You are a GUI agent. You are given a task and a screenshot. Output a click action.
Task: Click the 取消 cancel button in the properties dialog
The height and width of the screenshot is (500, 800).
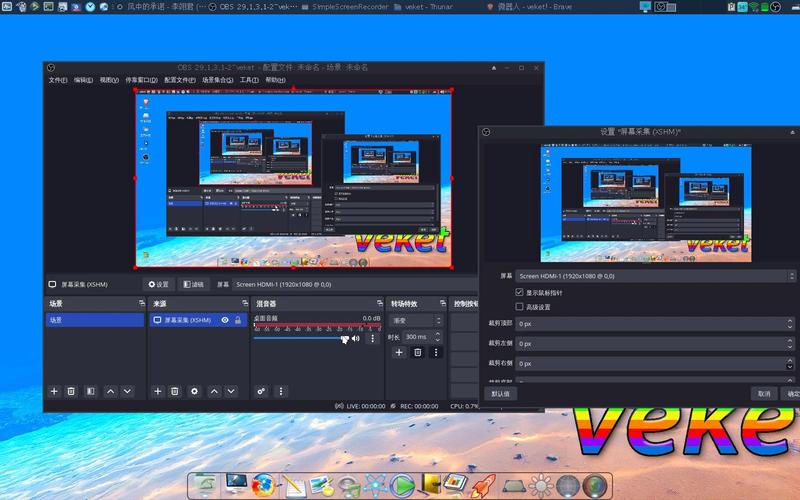tap(764, 394)
